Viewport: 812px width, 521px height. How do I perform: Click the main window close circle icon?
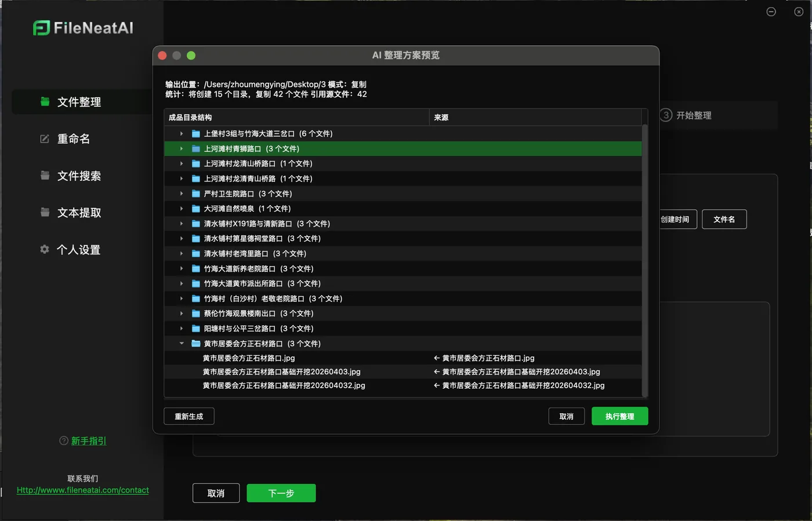[798, 12]
